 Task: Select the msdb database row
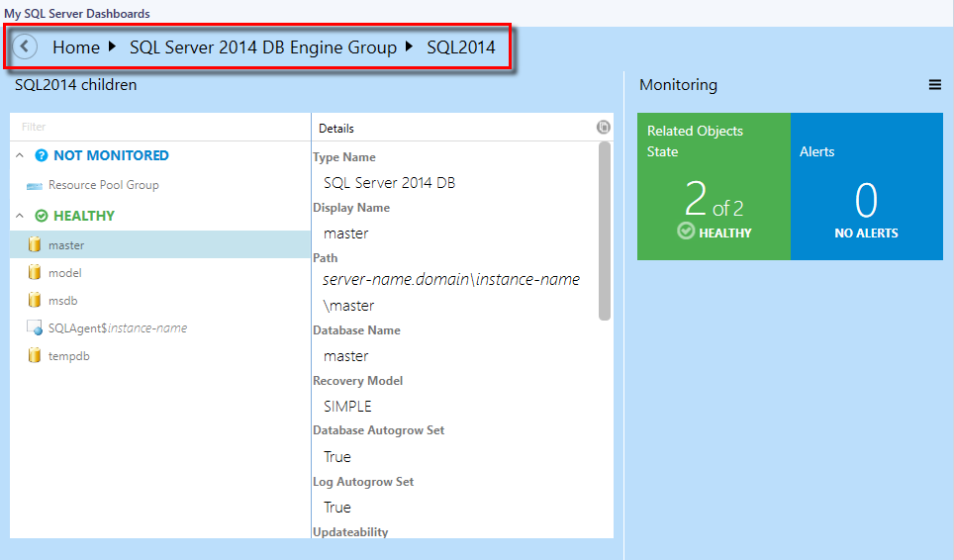[160, 301]
